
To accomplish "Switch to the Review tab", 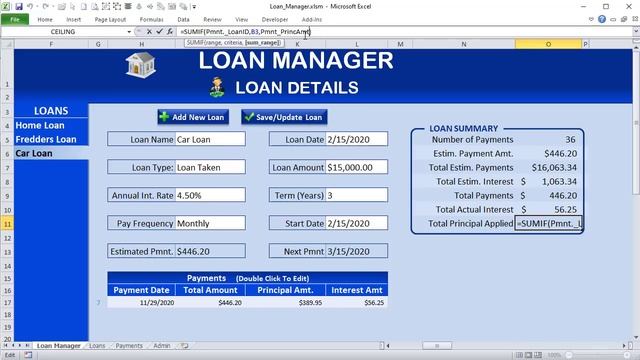I will coord(212,19).
